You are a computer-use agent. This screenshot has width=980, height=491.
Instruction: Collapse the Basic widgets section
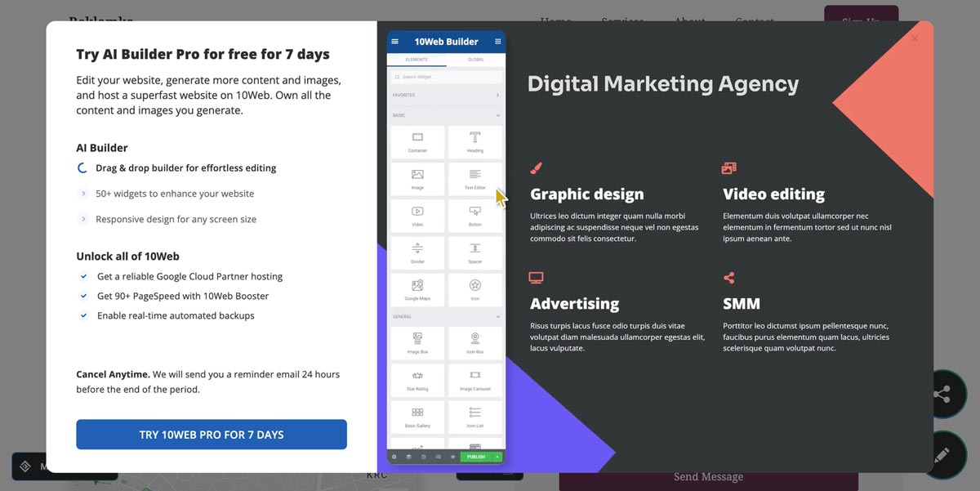coord(497,115)
